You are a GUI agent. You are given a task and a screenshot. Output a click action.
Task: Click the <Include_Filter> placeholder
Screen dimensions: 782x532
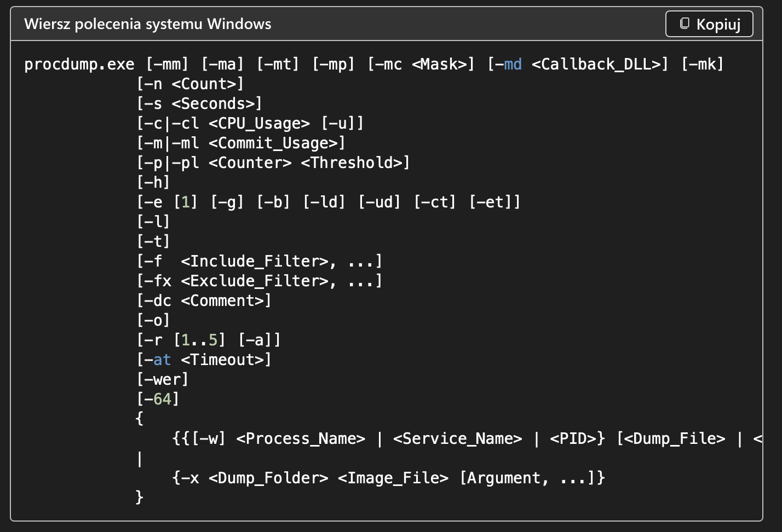(x=255, y=262)
